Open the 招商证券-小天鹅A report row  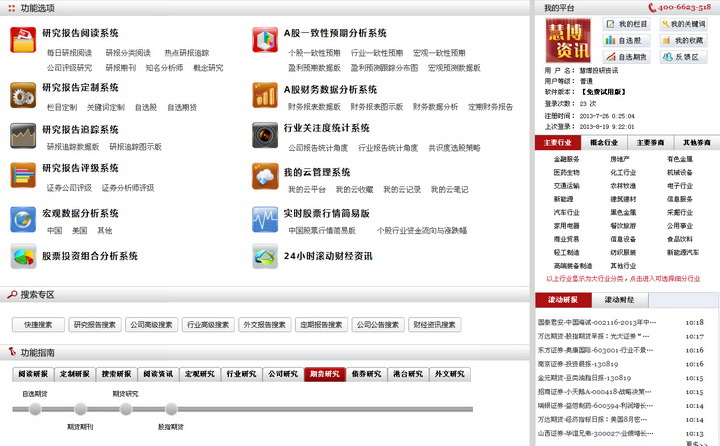(x=595, y=392)
